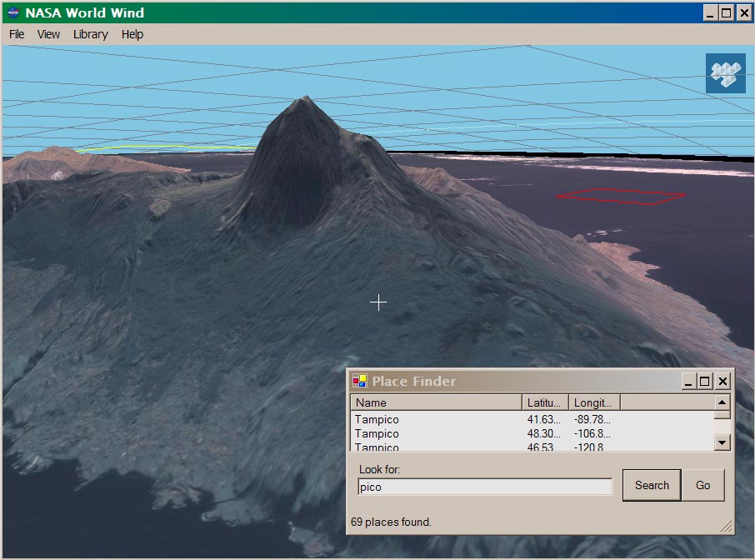Click the -89.78 longitude cell
This screenshot has width=755, height=560.
592,419
